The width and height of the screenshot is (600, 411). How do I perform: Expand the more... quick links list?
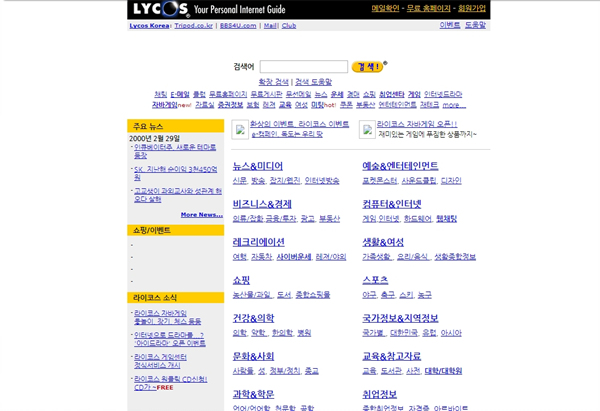point(454,104)
